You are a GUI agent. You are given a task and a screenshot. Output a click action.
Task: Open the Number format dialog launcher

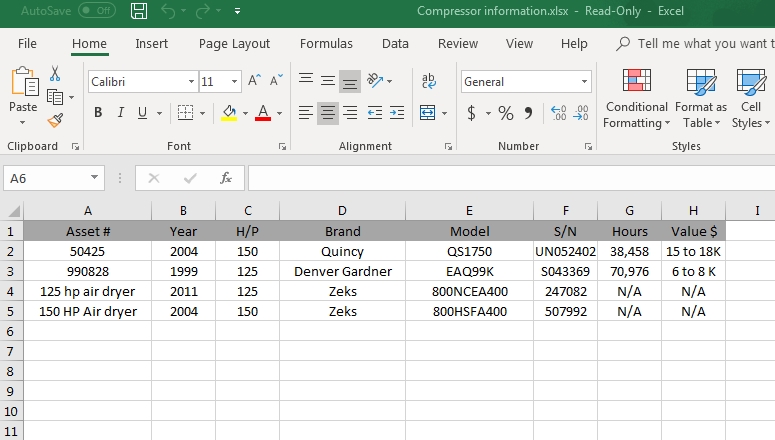588,146
